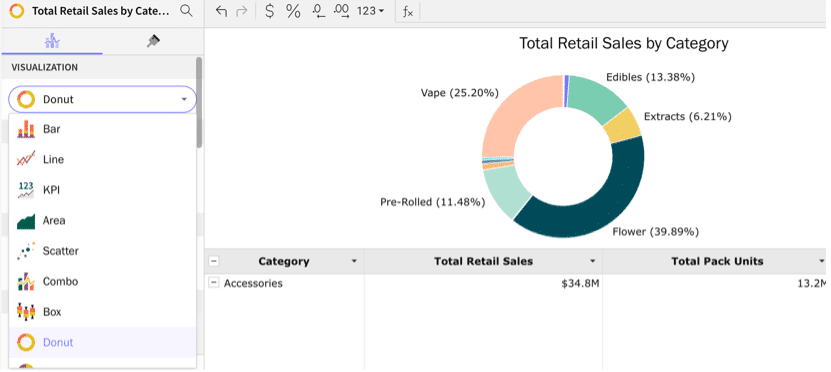The height and width of the screenshot is (372, 831).
Task: Collapse the Accessories row
Action: click(x=214, y=283)
